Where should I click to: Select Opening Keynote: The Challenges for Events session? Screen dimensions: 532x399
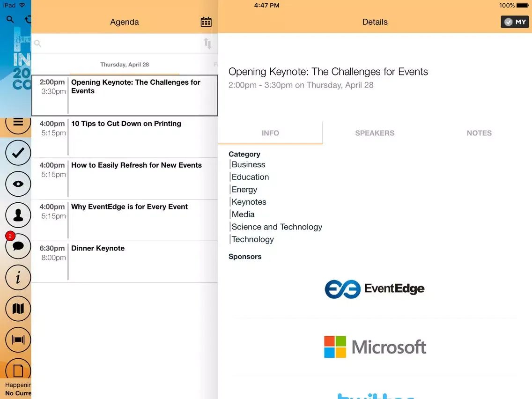(x=125, y=96)
